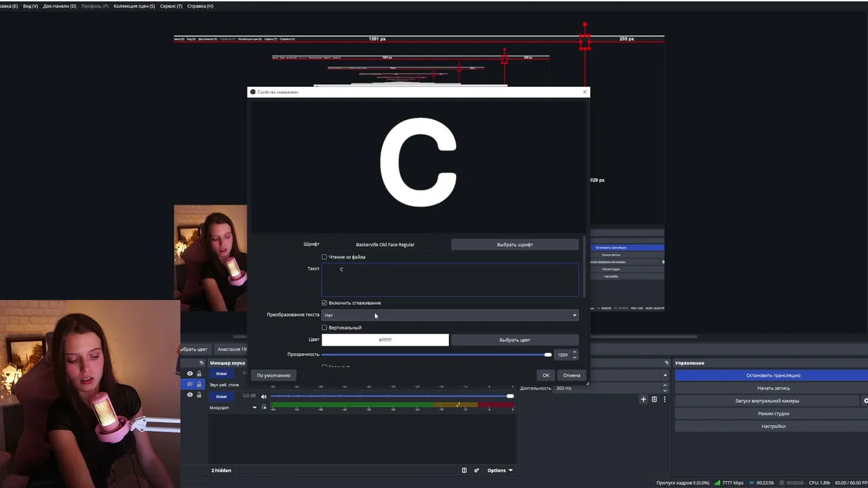This screenshot has width=868, height=488.
Task: Open the Преобразование текста dropdown
Action: [x=450, y=315]
